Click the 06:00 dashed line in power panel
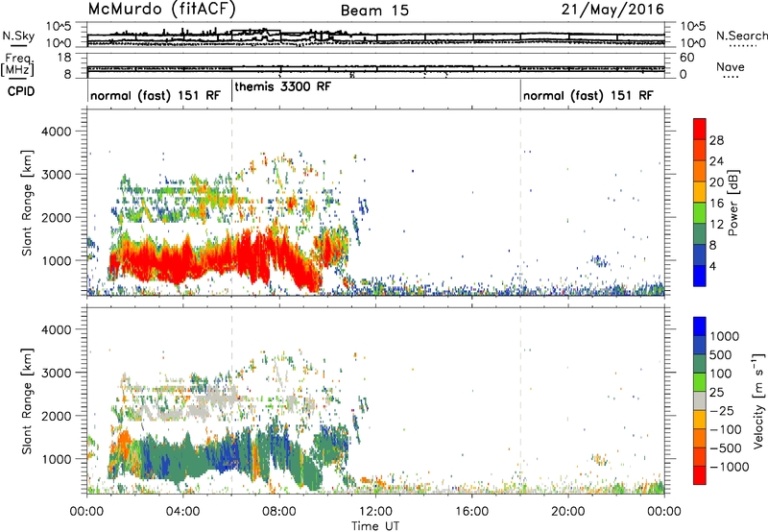Viewport: 768px width, 532px height. [231, 203]
